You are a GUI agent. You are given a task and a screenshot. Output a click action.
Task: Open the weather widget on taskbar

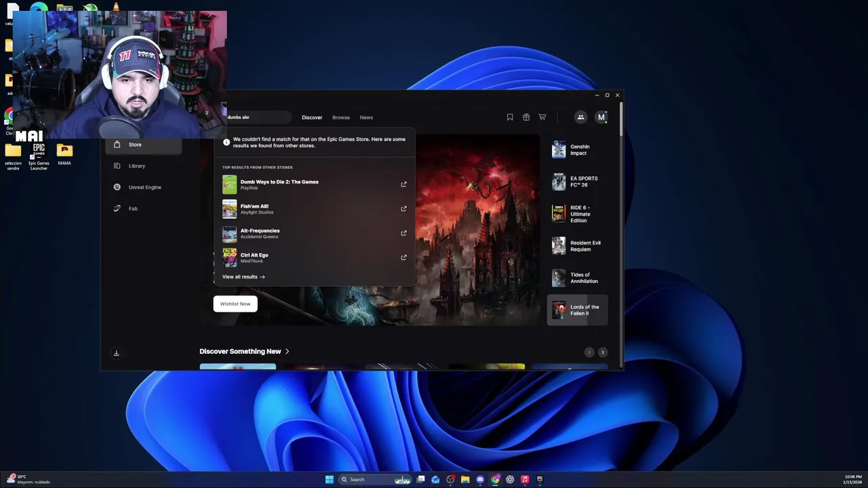[28, 479]
